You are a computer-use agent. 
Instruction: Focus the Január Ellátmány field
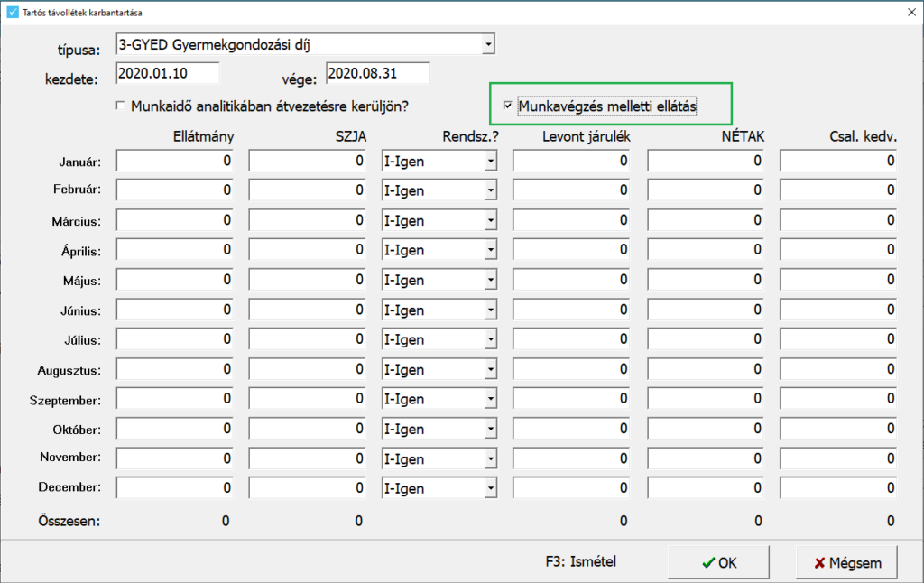click(x=174, y=162)
